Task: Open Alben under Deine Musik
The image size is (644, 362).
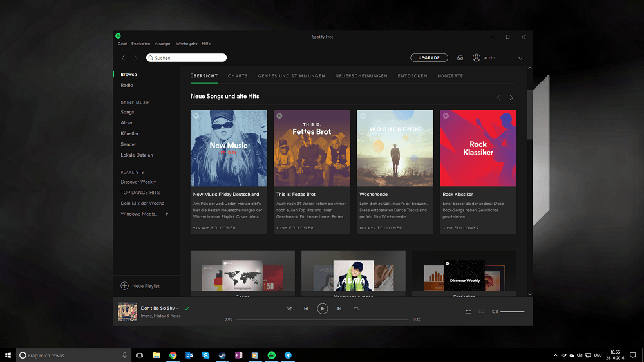Action: (127, 123)
